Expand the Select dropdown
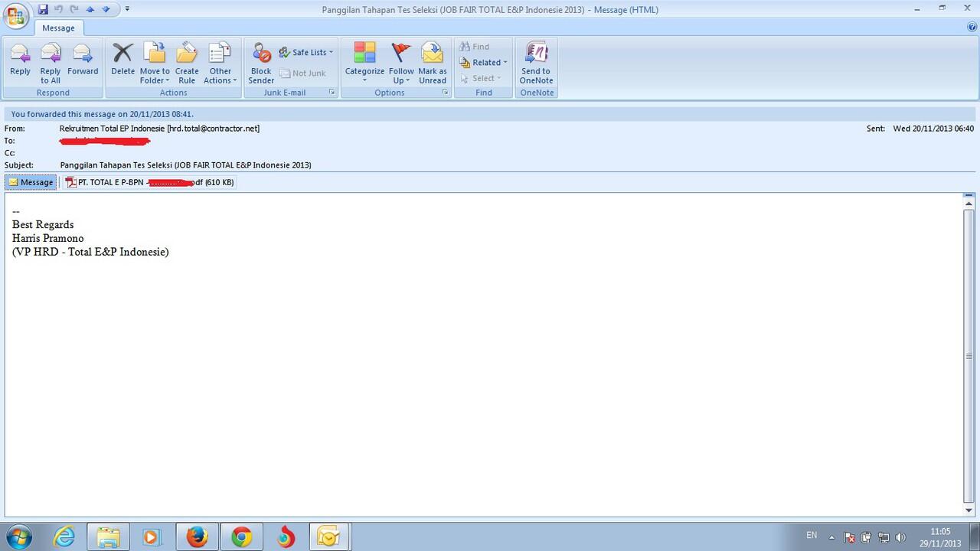980x551 pixels. coord(481,78)
